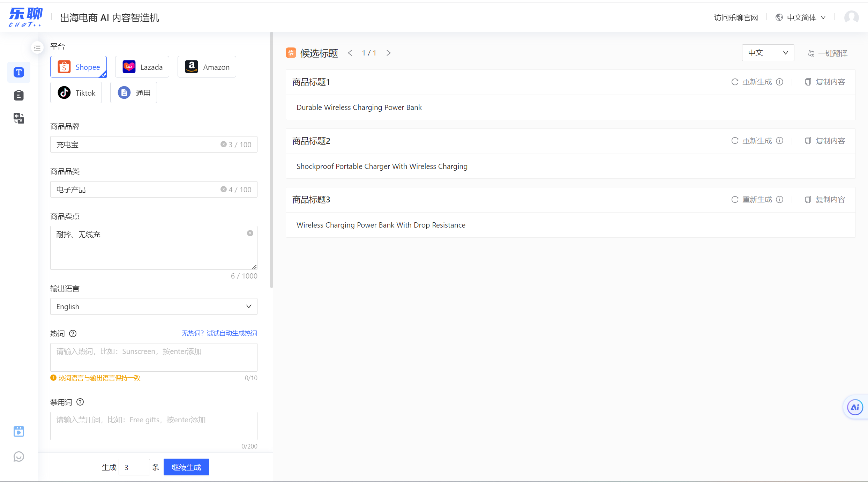Click the 禁用词 input field
Viewport: 868px width, 482px height.
coord(154,426)
